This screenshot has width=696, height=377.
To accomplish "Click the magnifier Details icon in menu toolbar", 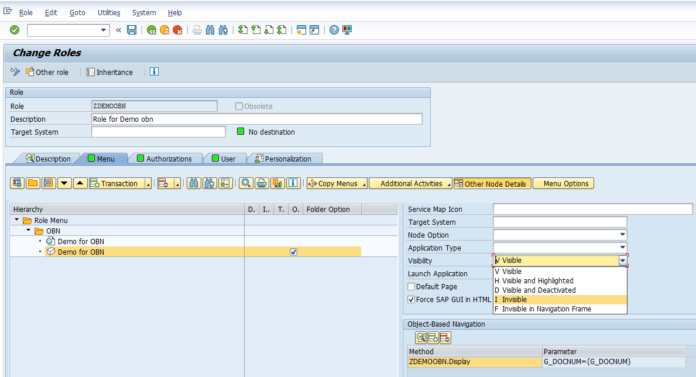I will click(246, 183).
